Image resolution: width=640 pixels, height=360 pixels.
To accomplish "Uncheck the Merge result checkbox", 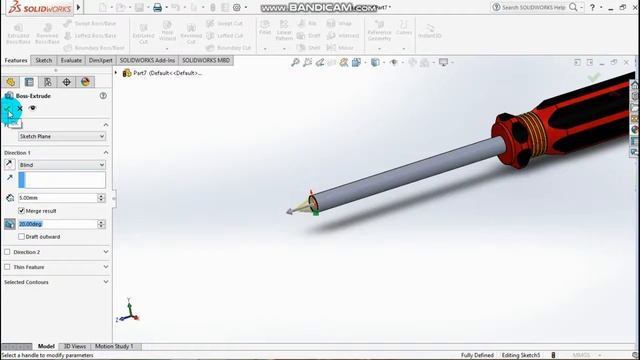I will (x=22, y=211).
